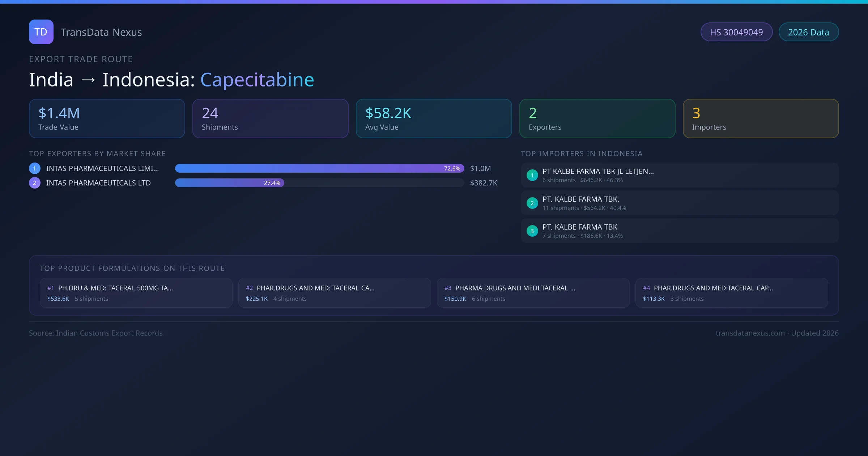Click rank 1 importer green badge
Screen dimensions: 868x456
532,175
